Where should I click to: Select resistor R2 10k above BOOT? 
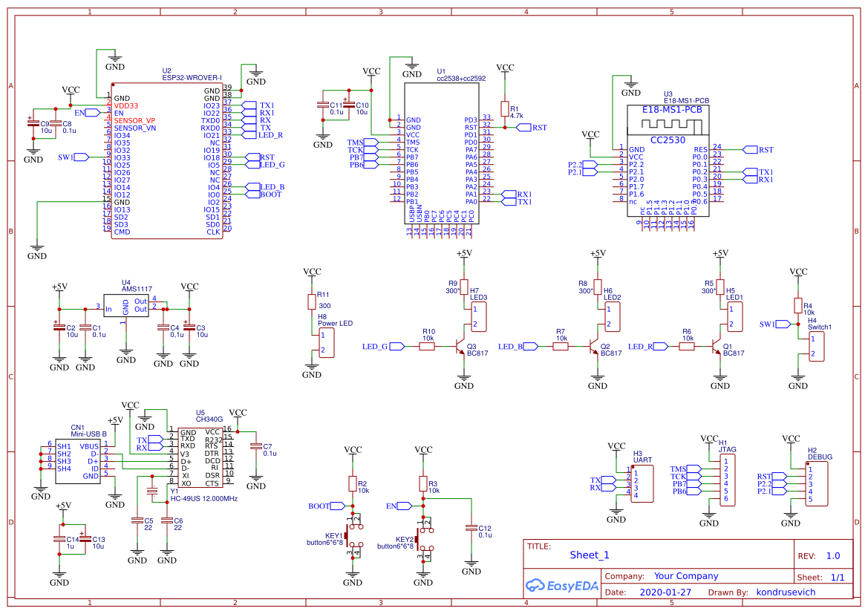pyautogui.click(x=353, y=483)
